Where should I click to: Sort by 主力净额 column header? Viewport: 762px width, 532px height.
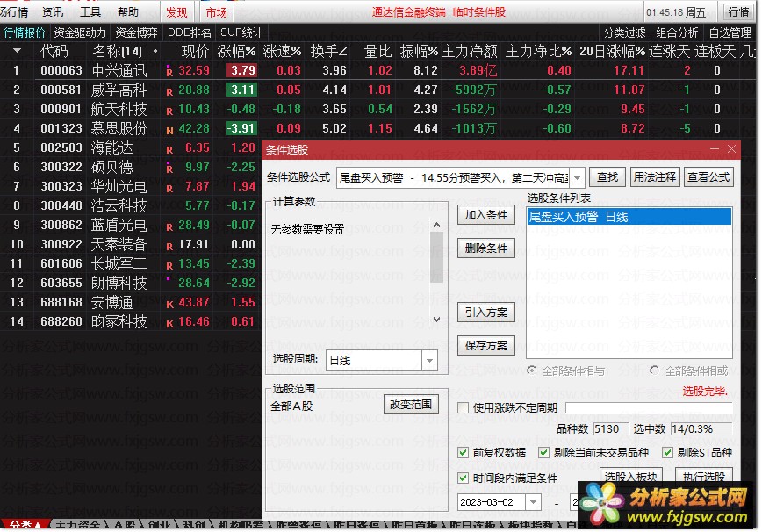coord(469,51)
